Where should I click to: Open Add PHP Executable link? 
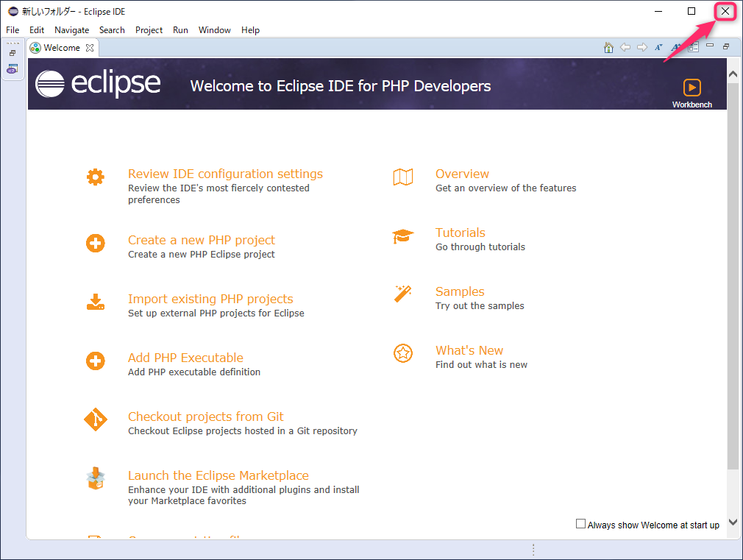185,358
